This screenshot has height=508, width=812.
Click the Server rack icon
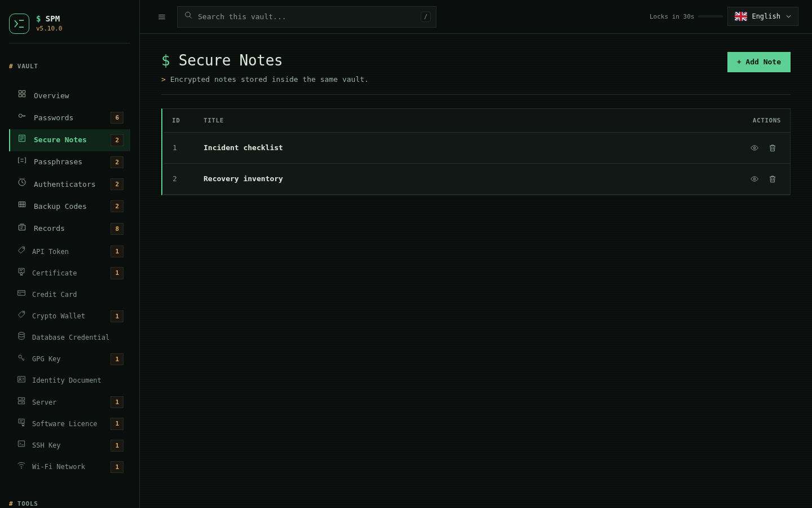click(x=21, y=401)
